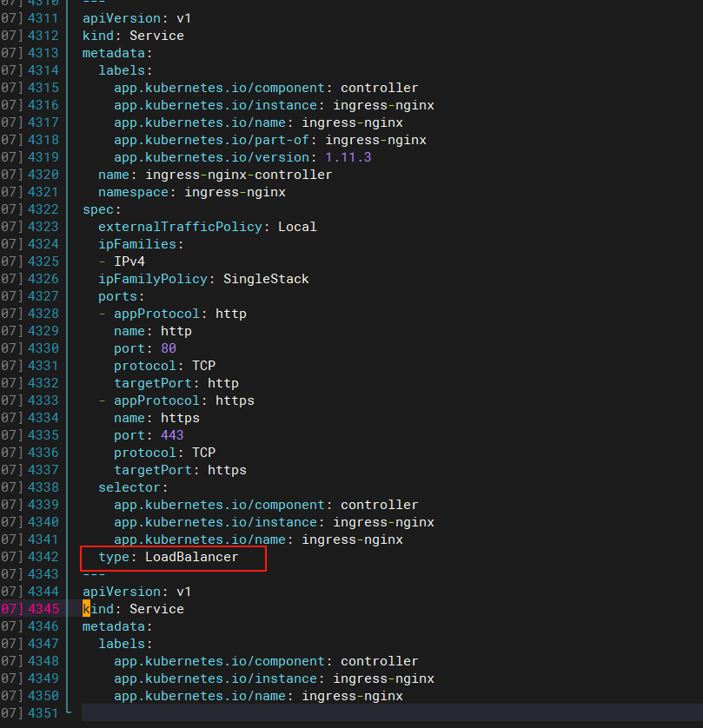Click component label on line 4315
The width and height of the screenshot is (703, 728).
click(x=266, y=88)
